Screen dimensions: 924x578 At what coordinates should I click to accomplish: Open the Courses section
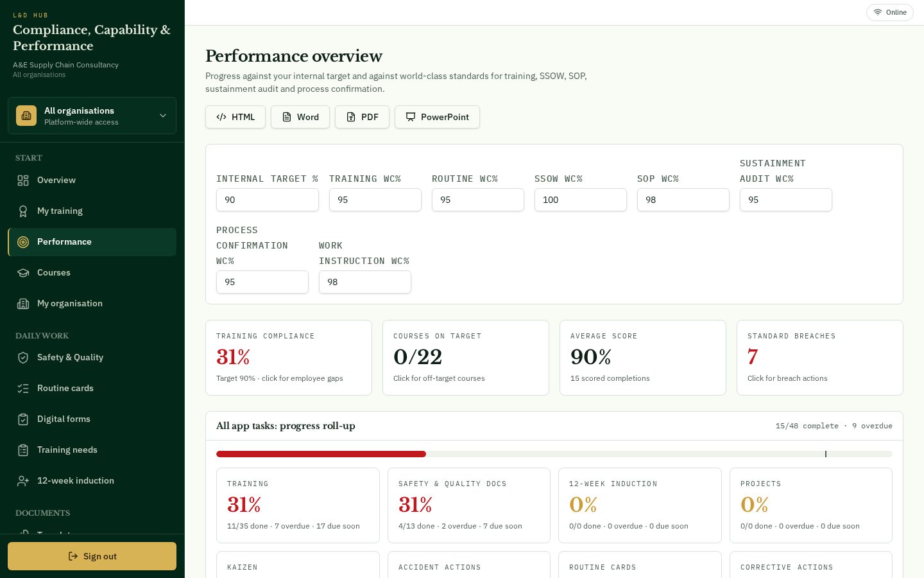click(x=92, y=273)
